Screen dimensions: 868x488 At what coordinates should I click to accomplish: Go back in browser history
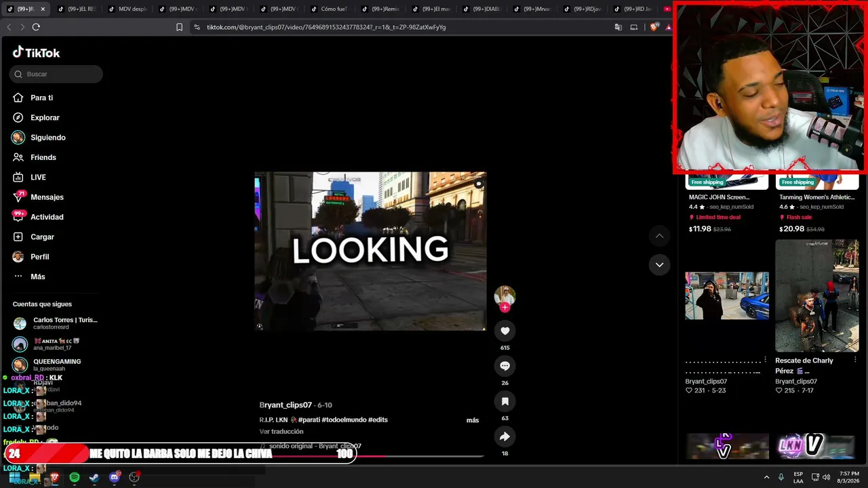(9, 27)
